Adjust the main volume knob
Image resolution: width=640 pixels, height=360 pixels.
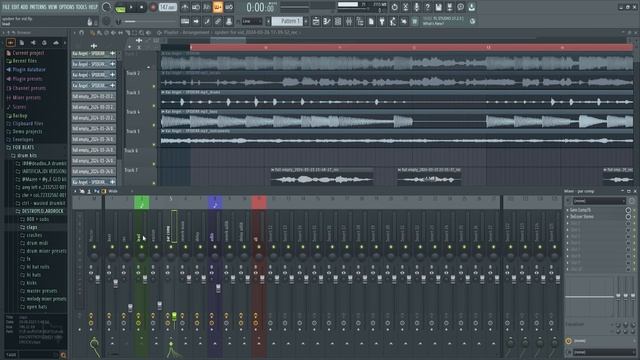(x=107, y=7)
